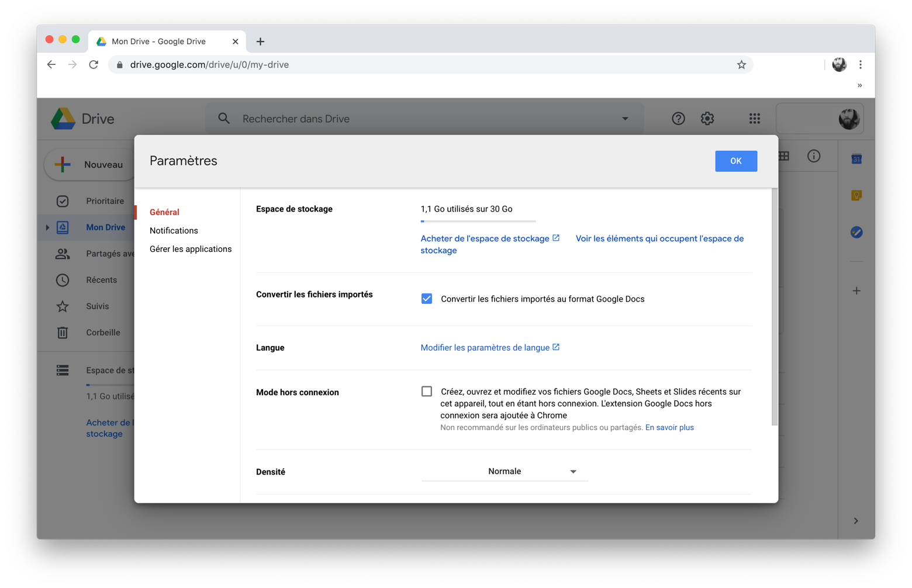Click the "1,1 Go utilisés sur 30 Go" text

pos(467,209)
